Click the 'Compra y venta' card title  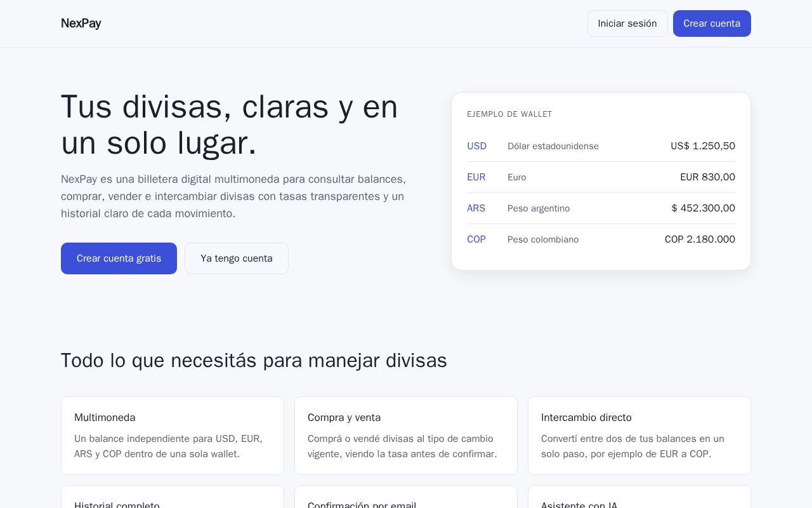tap(344, 418)
